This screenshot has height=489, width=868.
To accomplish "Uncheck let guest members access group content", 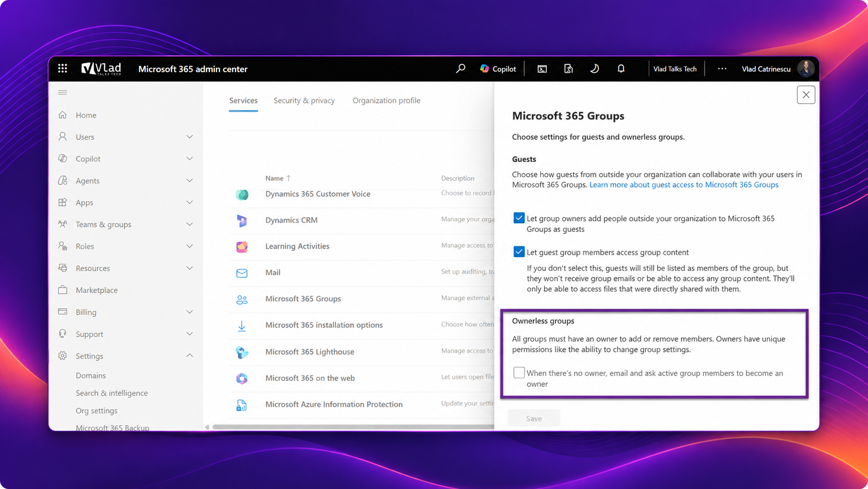I will pyautogui.click(x=519, y=252).
